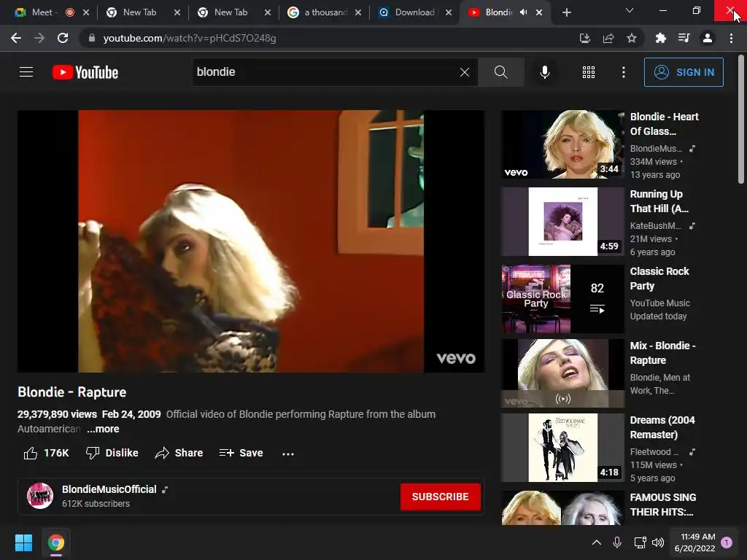This screenshot has height=560, width=747.
Task: Like the video with thumbs up
Action: point(46,453)
